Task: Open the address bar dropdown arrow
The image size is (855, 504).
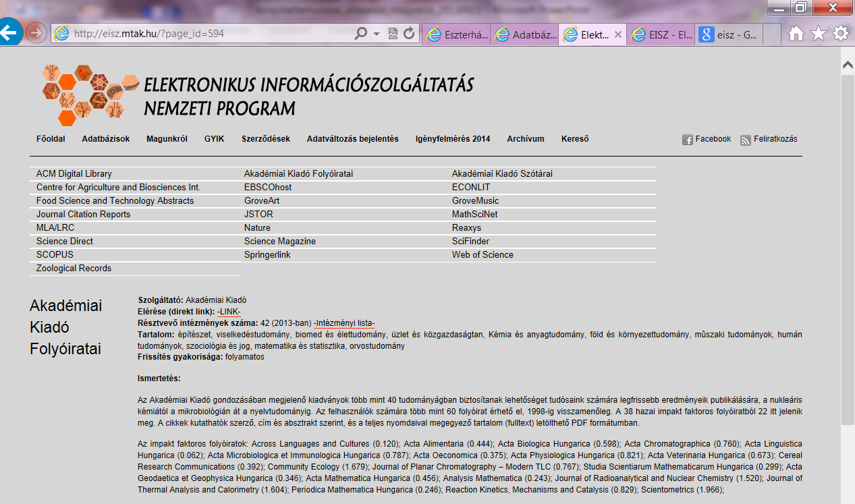Action: point(377,33)
